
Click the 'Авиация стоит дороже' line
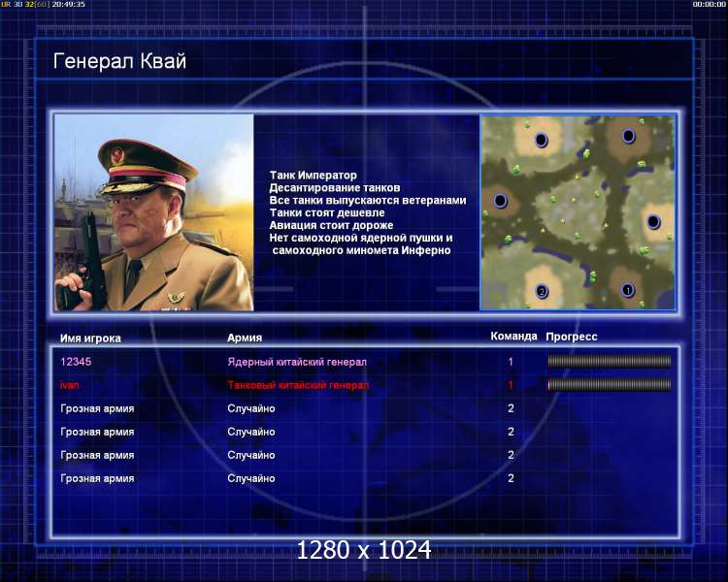(x=331, y=226)
